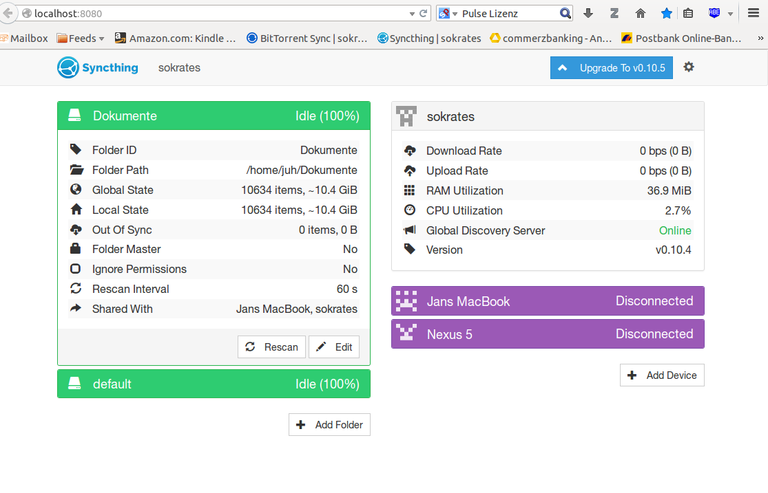The width and height of the screenshot is (768, 493).
Task: Click the Version tag icon
Action: [409, 249]
